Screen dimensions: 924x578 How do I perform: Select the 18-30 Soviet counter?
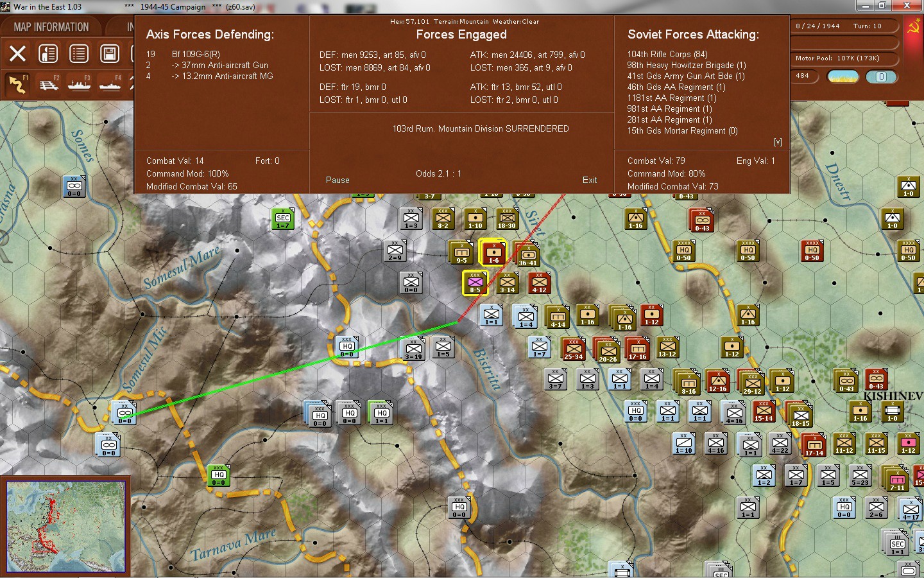[x=507, y=218]
